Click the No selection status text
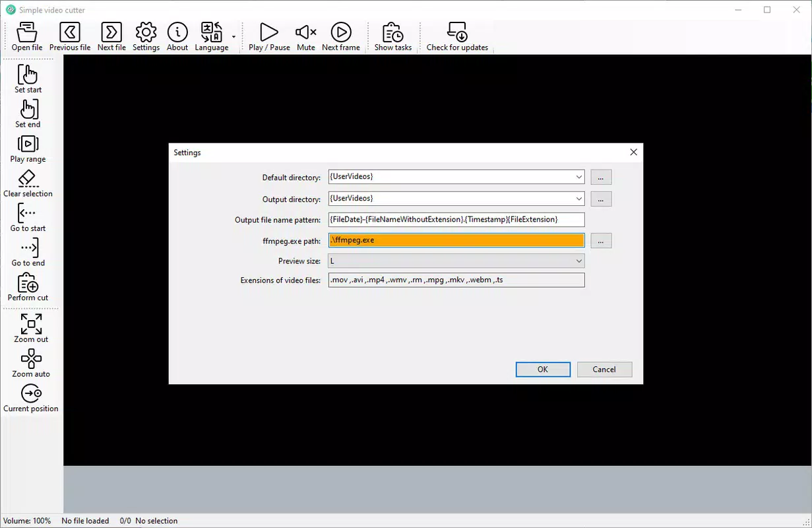 point(156,521)
